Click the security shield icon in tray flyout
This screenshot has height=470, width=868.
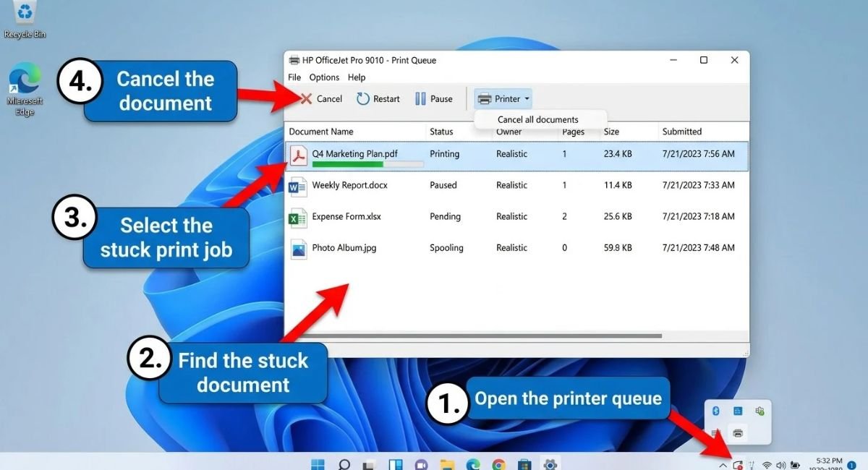pos(759,411)
